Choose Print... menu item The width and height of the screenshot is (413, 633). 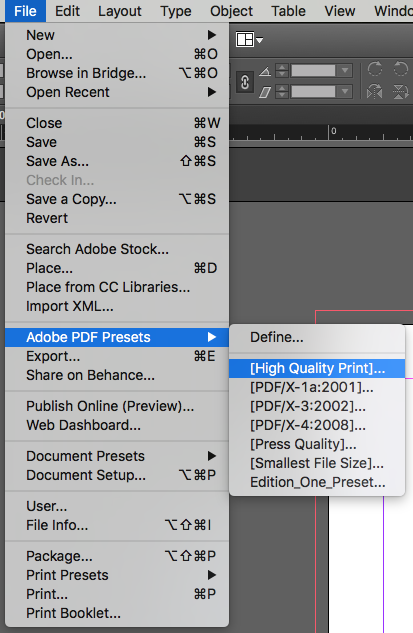117,594
